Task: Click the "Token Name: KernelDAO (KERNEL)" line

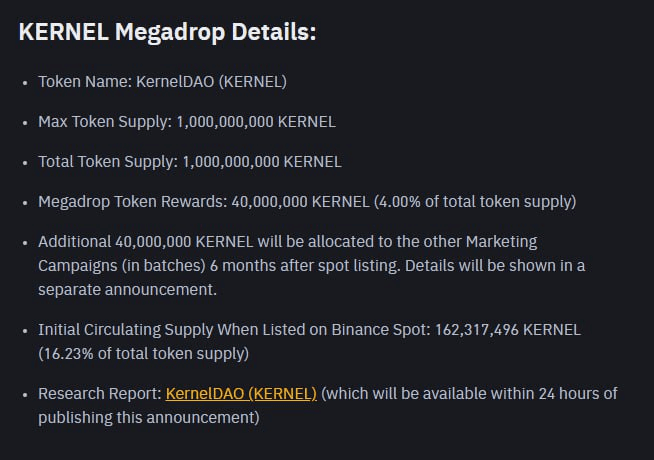Action: click(162, 82)
